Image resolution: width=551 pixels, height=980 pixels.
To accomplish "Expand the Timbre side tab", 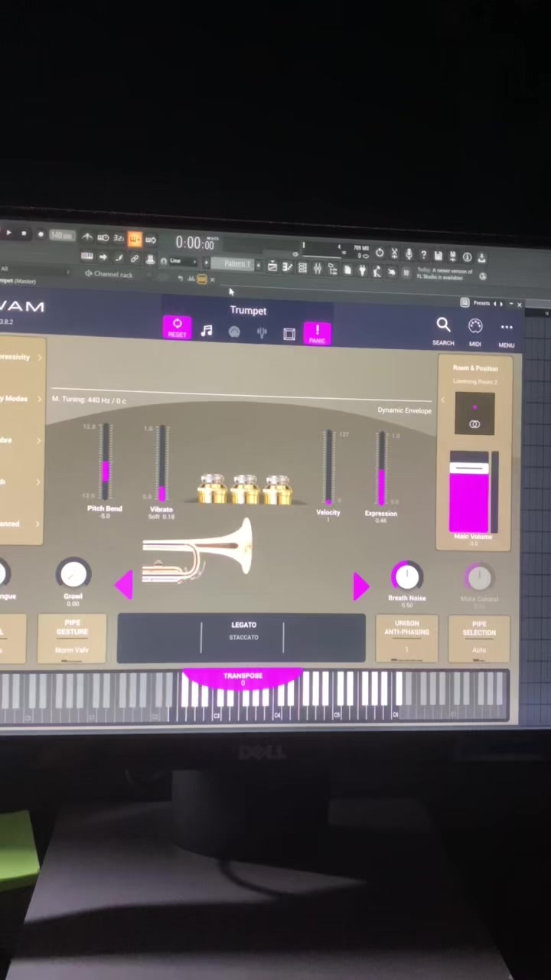I will click(20, 440).
